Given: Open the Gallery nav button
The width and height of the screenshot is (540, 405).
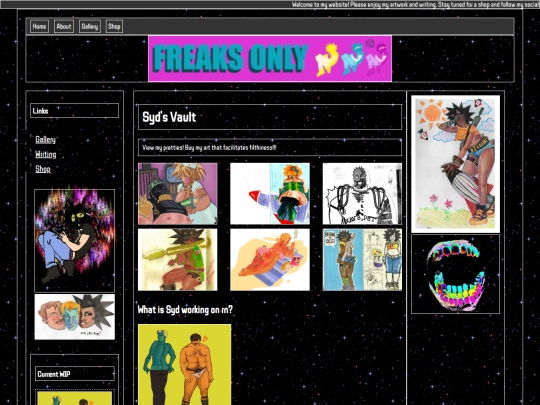Looking at the screenshot, I should (90, 27).
